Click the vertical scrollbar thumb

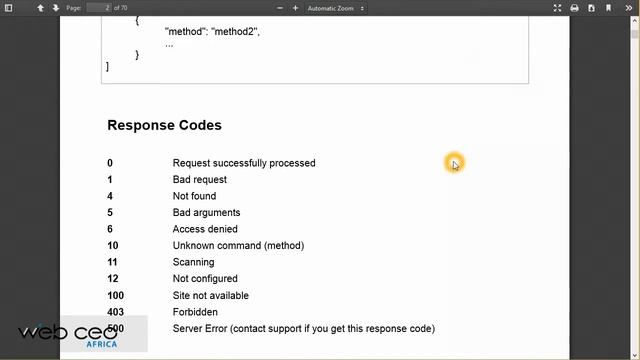(x=635, y=34)
